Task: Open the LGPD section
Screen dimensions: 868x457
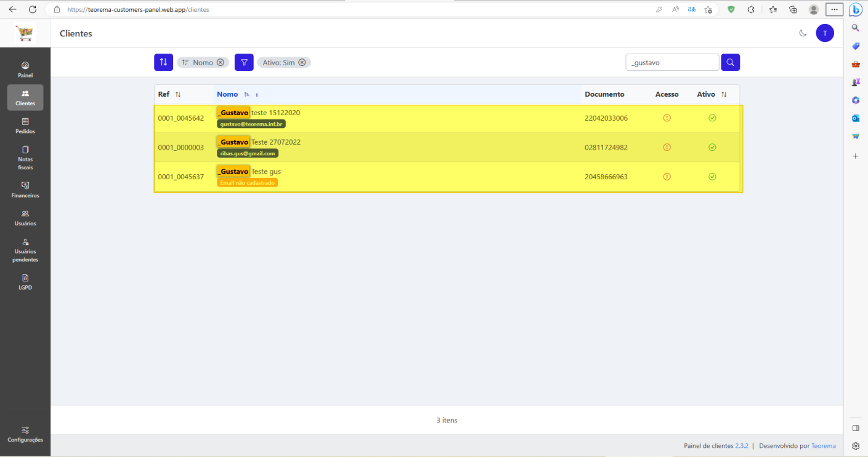Action: tap(25, 282)
